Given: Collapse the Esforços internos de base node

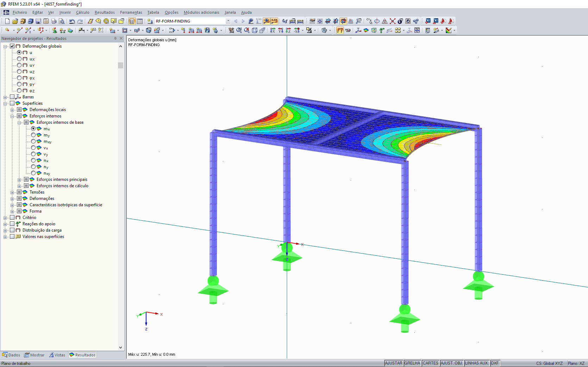Looking at the screenshot, I should click(x=19, y=123).
